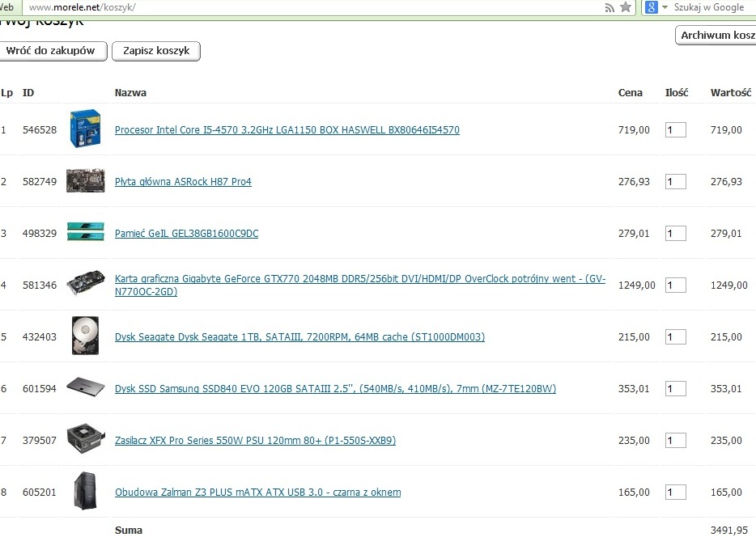Select product ID 432403
The height and width of the screenshot is (537, 756).
(x=40, y=336)
